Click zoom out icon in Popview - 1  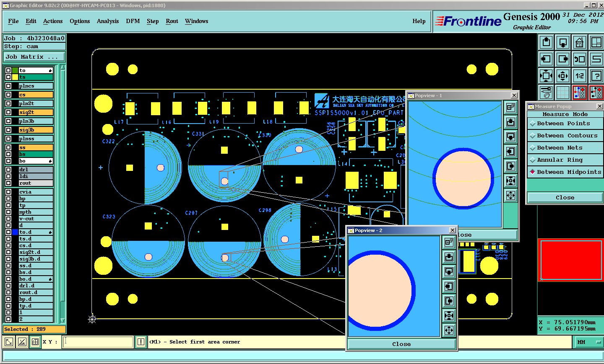coord(510,195)
